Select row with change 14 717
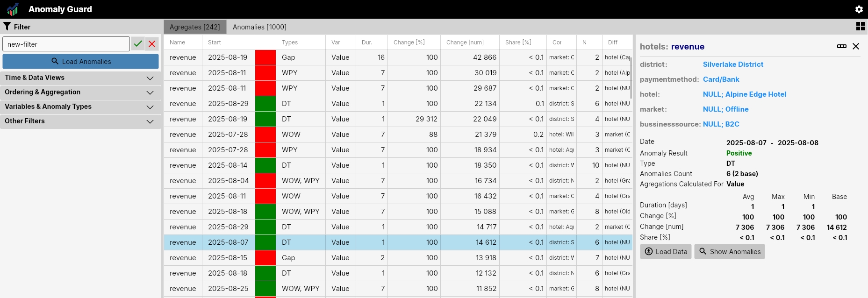Screen dimensions: 868x298 (398, 227)
